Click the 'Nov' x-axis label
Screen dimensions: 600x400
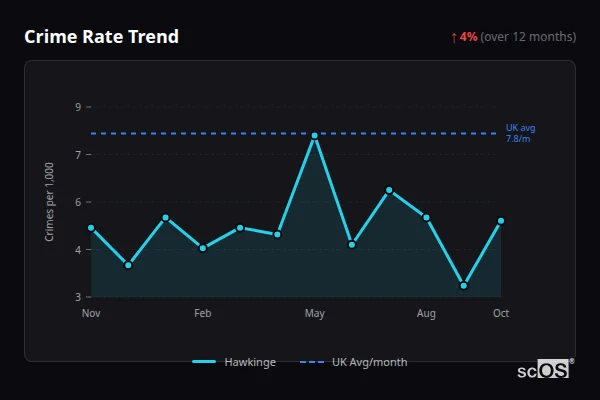tap(91, 313)
